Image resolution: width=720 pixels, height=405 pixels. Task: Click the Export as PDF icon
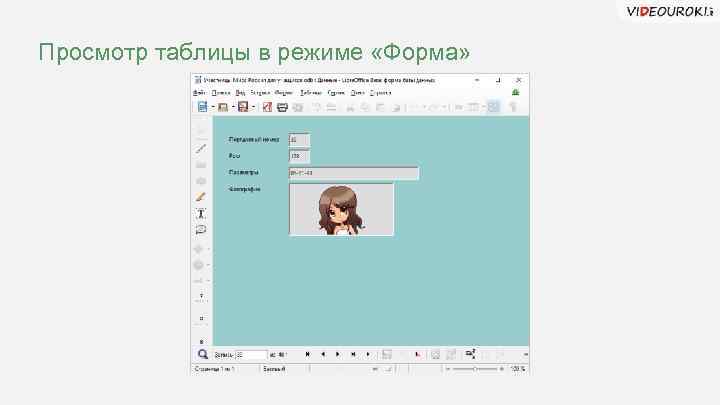click(267, 107)
